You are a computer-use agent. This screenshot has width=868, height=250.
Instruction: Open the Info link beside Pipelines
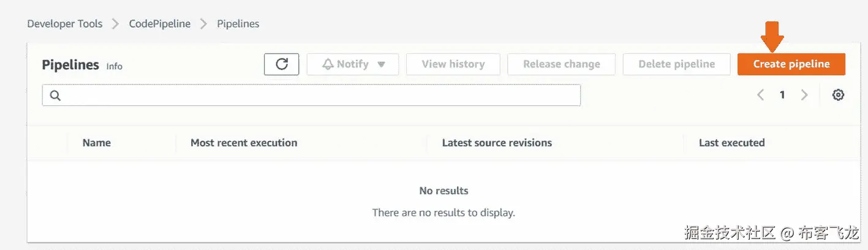[115, 66]
